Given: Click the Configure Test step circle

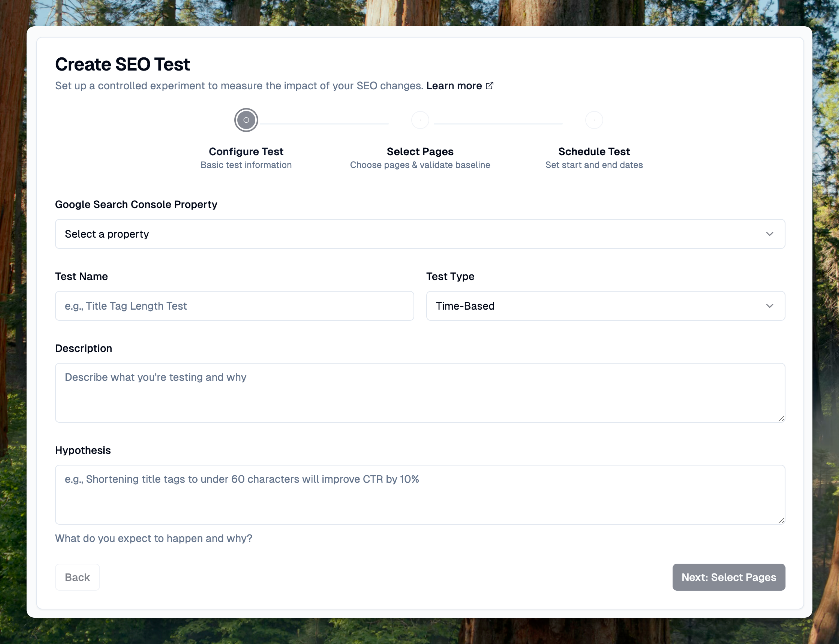Looking at the screenshot, I should click(246, 120).
